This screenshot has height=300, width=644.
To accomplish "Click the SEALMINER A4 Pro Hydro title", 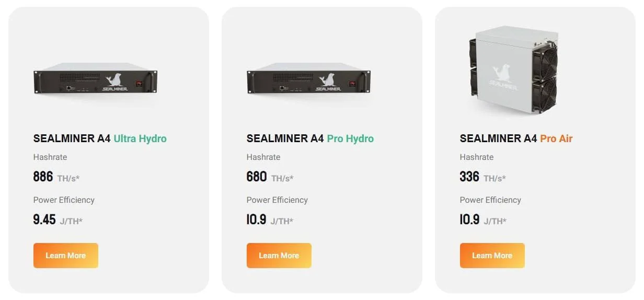I will point(310,139).
